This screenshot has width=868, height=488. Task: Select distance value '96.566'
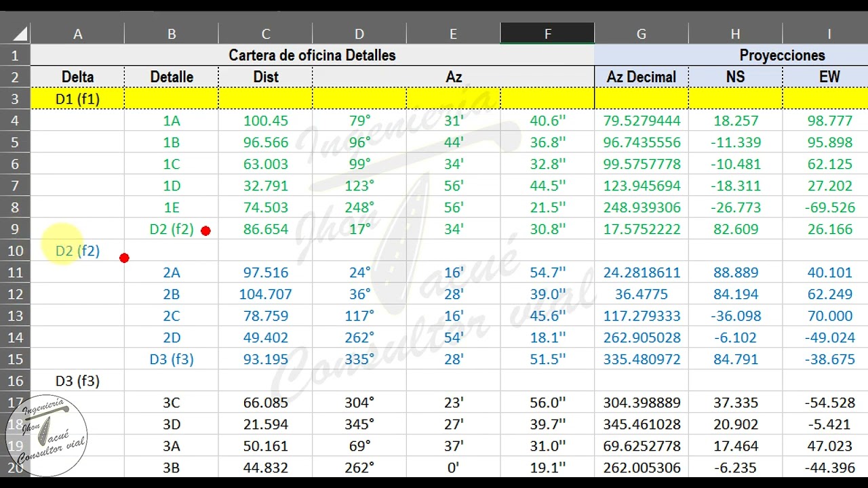[265, 142]
